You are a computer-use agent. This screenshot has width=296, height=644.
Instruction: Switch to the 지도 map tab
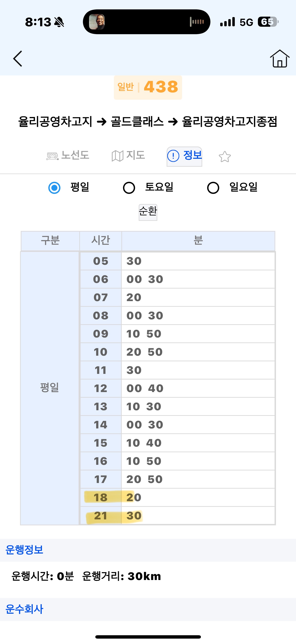click(x=135, y=155)
